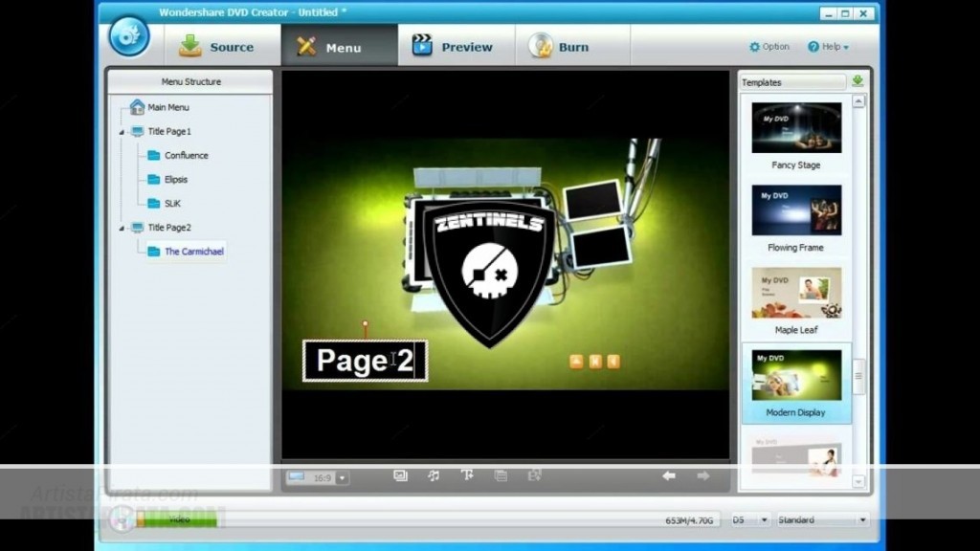Click the customize thumbnail icon
The width and height of the screenshot is (980, 551).
[500, 476]
